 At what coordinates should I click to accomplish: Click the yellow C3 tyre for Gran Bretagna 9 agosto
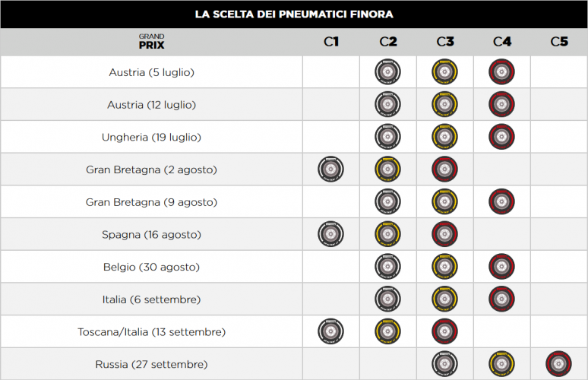(444, 201)
